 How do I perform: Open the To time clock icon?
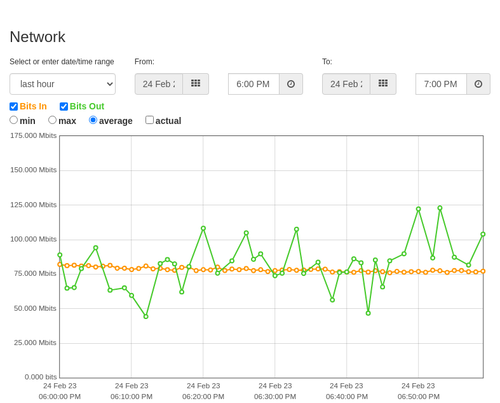(x=478, y=84)
